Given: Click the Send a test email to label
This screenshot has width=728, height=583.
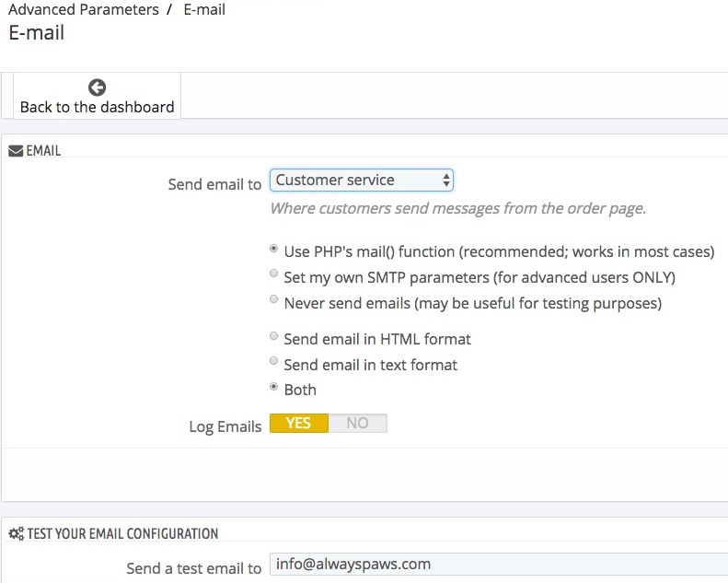Looking at the screenshot, I should coord(193,568).
